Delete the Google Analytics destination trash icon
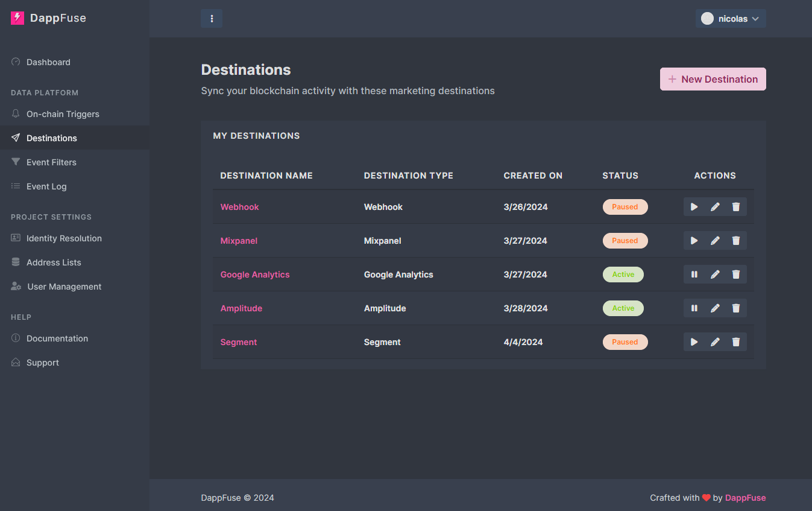Screen dimensions: 812x511 pos(736,275)
